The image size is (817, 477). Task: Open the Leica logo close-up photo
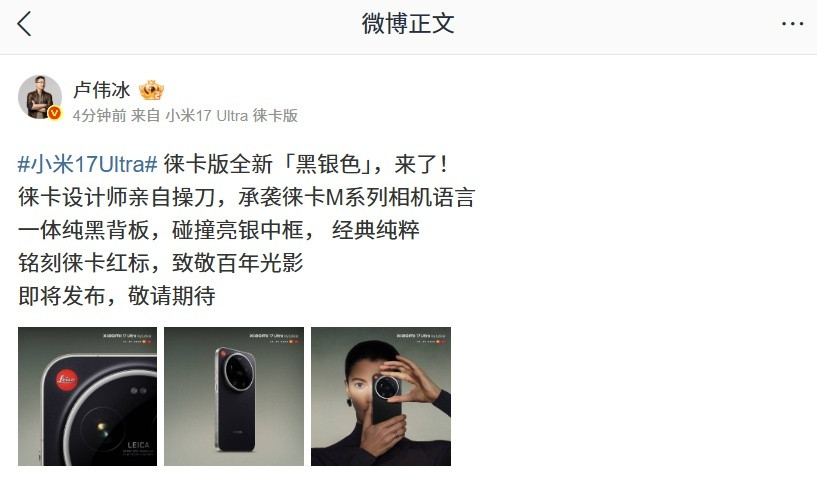coord(88,396)
